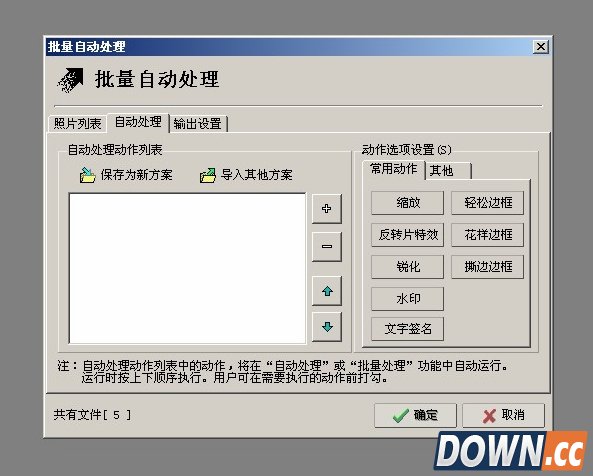593x476 pixels.
Task: Move action down with the down arrow
Action: [x=327, y=327]
